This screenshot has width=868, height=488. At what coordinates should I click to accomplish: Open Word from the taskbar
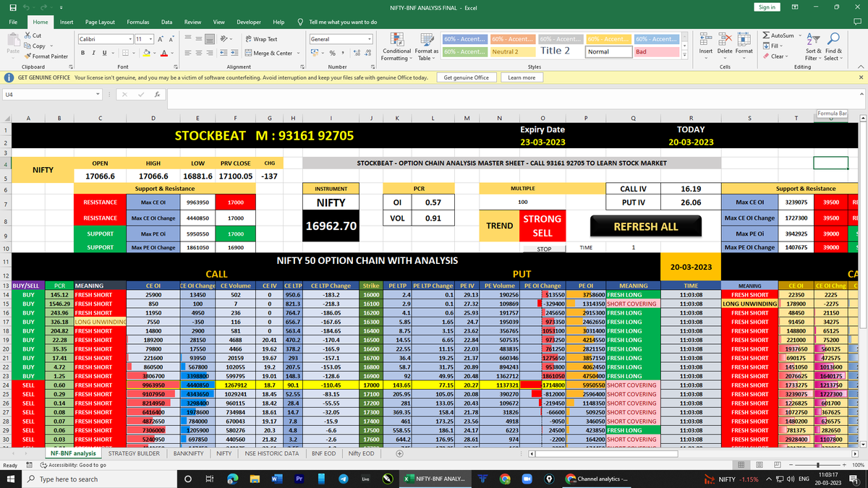coord(276,479)
